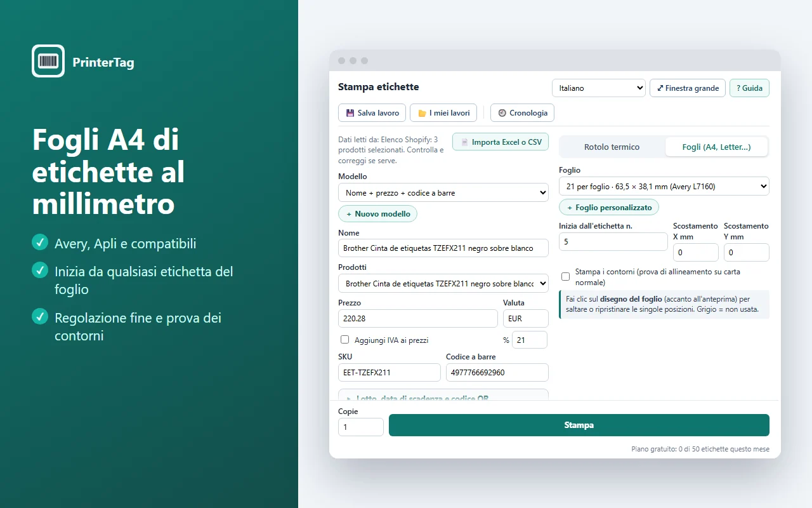Open the Prodotti dropdown

pyautogui.click(x=443, y=283)
